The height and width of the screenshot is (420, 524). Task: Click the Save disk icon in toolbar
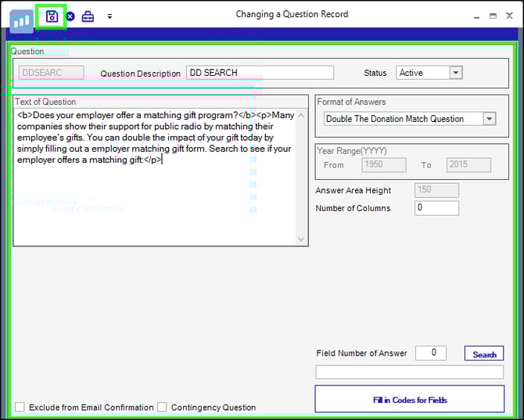[52, 16]
